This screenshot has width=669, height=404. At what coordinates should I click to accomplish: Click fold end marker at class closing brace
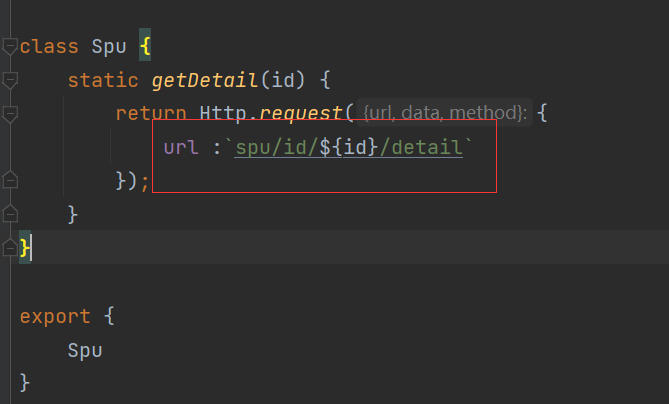(x=9, y=247)
